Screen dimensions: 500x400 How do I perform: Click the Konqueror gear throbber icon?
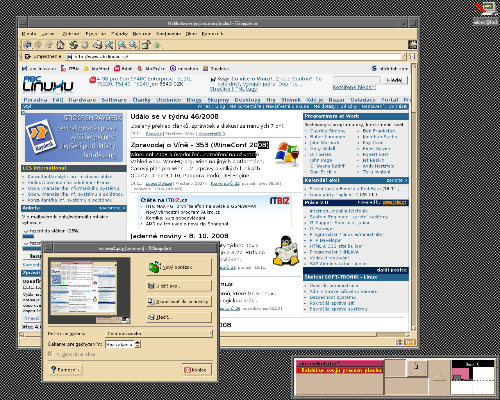[412, 45]
